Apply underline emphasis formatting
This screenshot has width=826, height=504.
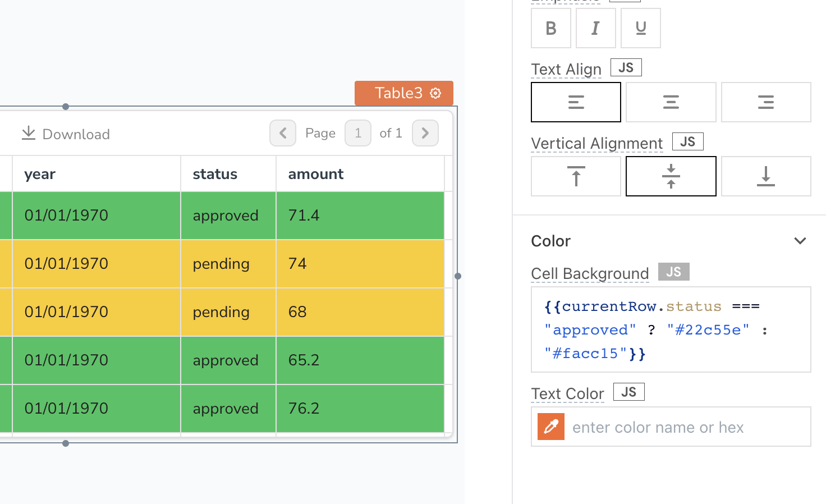640,28
